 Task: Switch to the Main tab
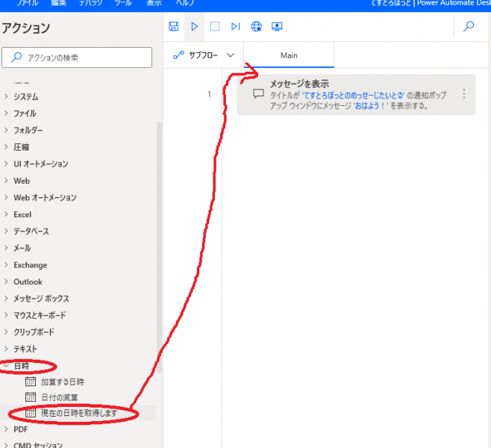point(289,55)
